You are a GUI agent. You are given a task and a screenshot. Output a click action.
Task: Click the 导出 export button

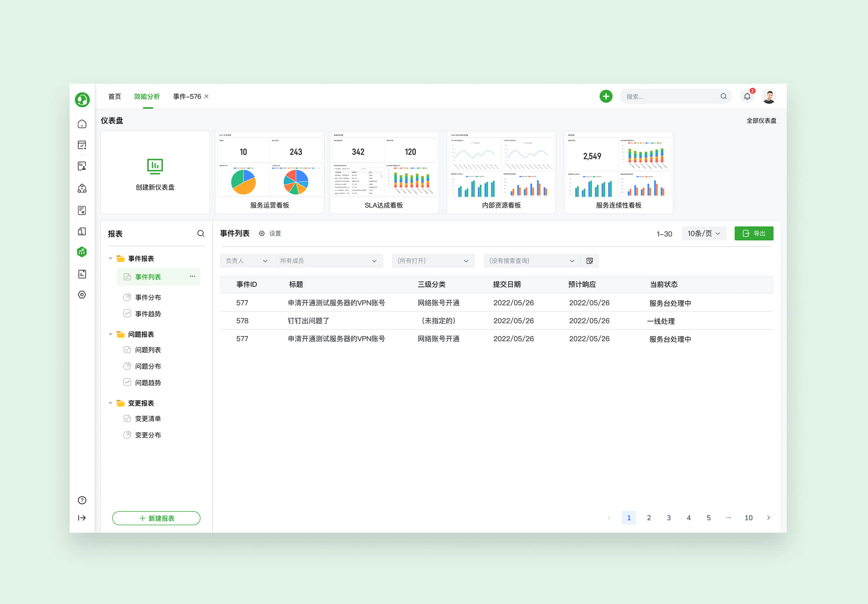(x=754, y=234)
